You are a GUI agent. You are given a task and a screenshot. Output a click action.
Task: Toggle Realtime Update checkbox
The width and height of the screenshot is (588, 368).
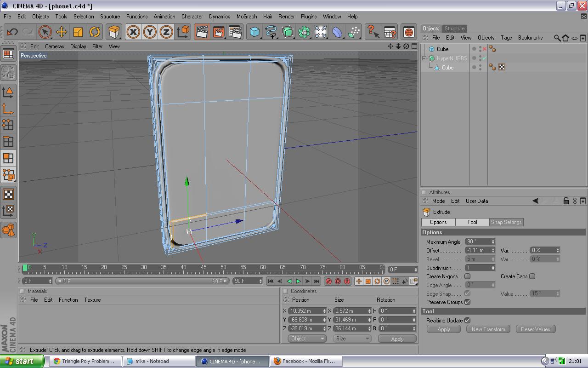pyautogui.click(x=467, y=320)
